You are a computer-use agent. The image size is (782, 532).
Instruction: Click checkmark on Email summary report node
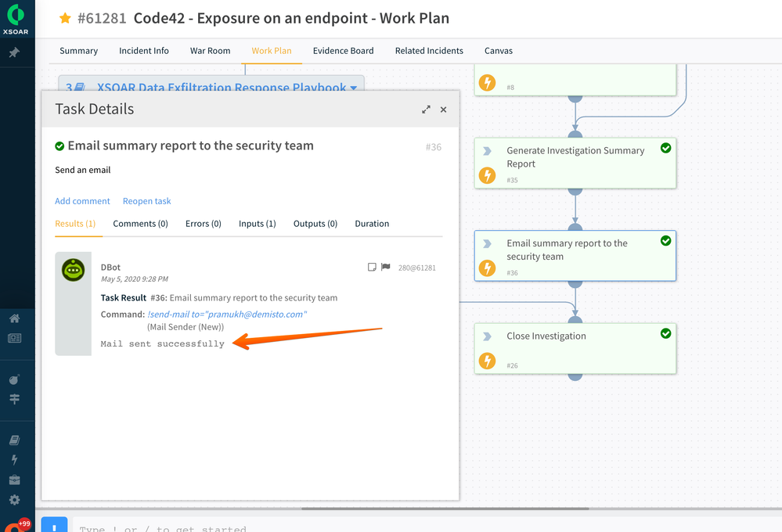666,241
